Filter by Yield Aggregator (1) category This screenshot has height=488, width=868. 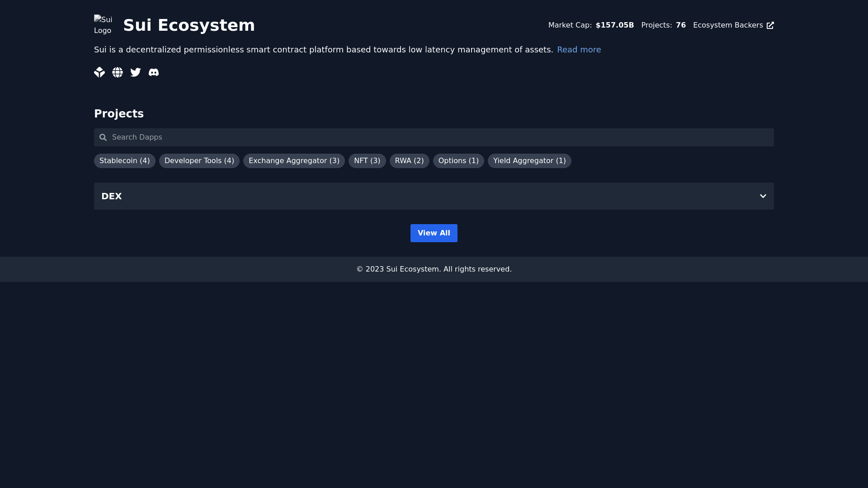529,161
